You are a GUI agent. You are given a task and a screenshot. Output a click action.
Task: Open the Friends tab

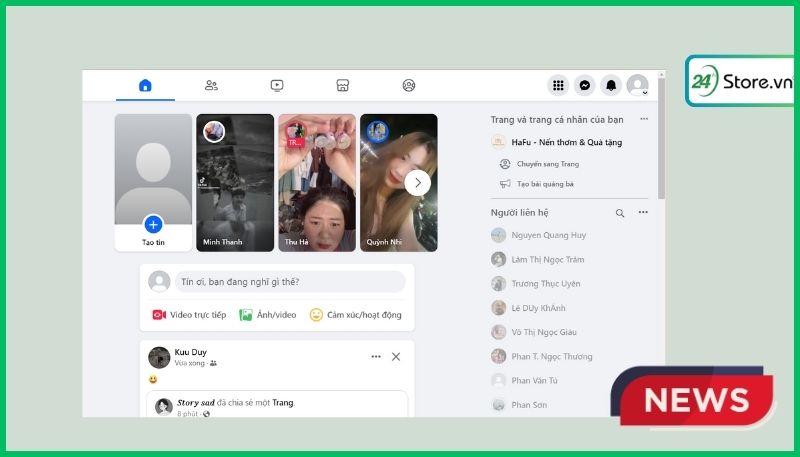(x=211, y=85)
